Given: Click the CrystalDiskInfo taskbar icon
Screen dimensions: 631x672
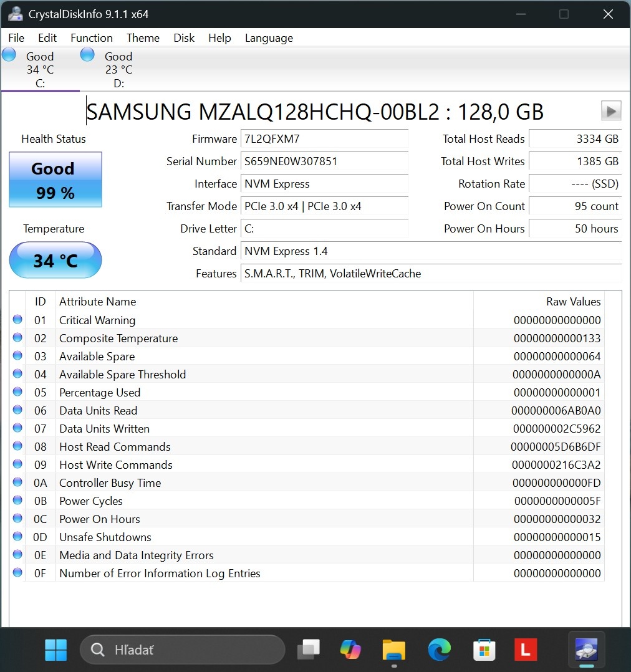Looking at the screenshot, I should pyautogui.click(x=587, y=650).
